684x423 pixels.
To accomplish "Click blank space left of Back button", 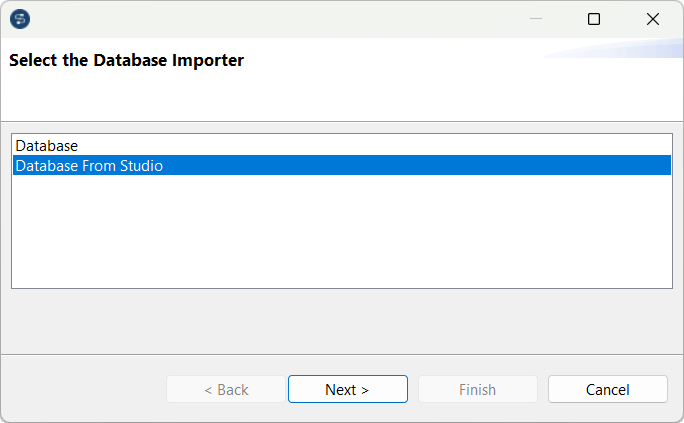I will pos(85,389).
